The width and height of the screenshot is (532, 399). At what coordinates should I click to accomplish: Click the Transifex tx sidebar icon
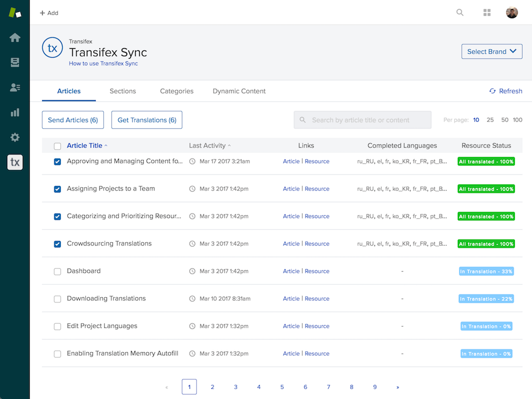pos(15,162)
